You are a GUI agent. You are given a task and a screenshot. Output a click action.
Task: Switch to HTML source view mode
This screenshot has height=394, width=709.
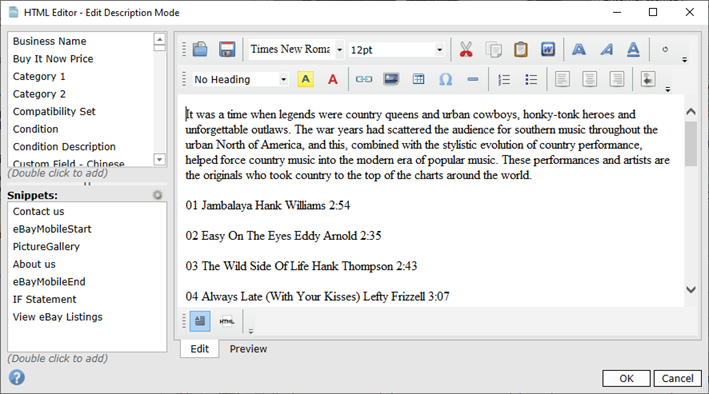227,321
